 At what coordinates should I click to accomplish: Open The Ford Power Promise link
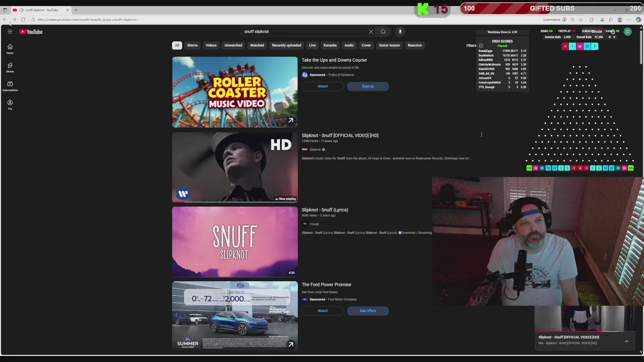click(x=326, y=285)
